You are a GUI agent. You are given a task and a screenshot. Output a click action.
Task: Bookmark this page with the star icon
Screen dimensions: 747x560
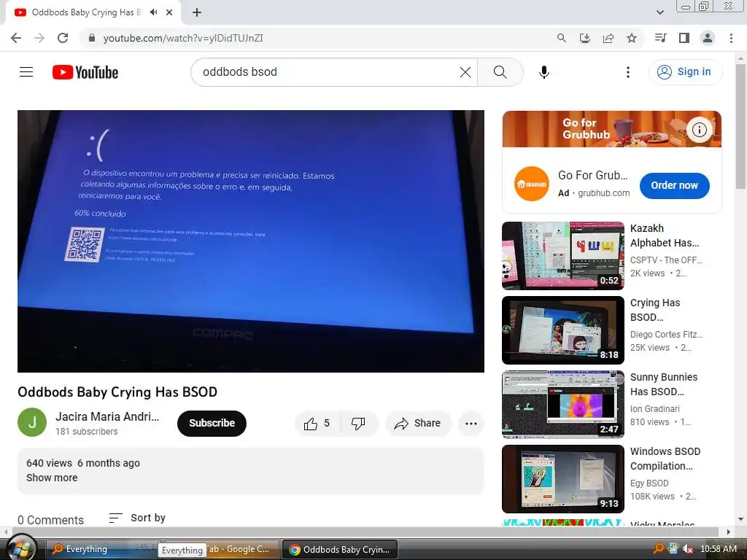[632, 38]
